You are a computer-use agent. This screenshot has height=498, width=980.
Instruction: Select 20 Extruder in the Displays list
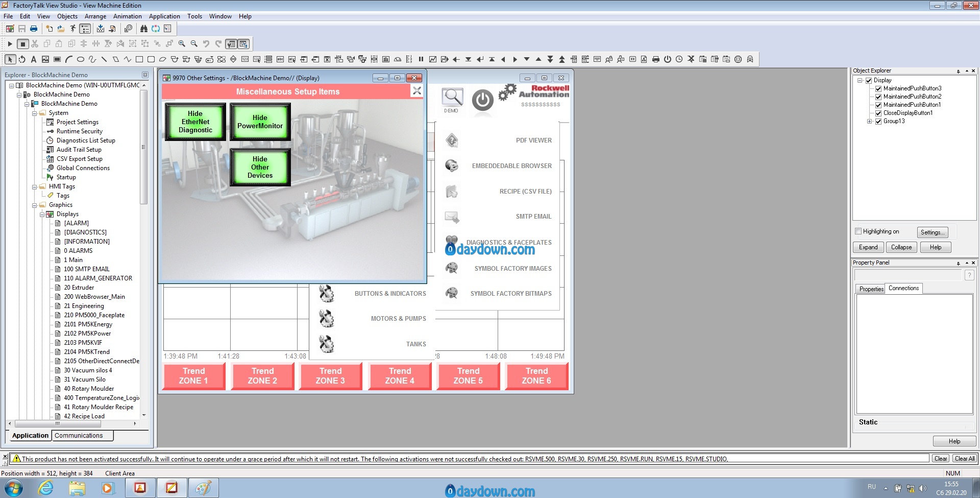pos(79,288)
